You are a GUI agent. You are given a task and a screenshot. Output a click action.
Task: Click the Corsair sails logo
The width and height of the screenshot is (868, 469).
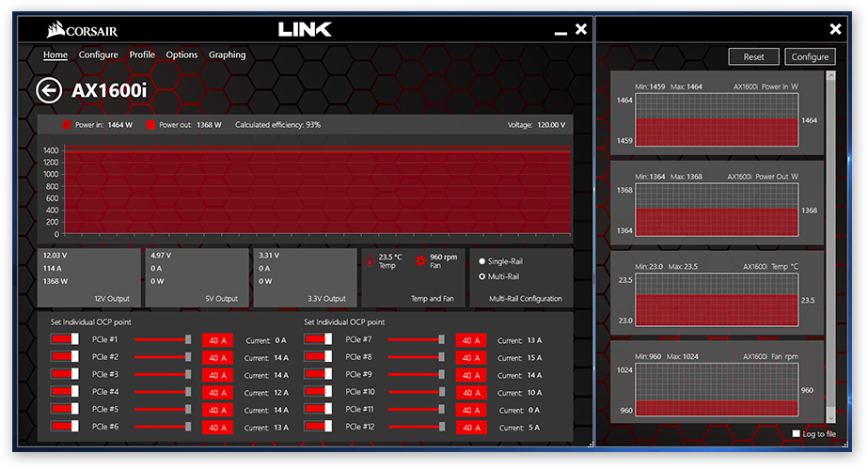[55, 29]
